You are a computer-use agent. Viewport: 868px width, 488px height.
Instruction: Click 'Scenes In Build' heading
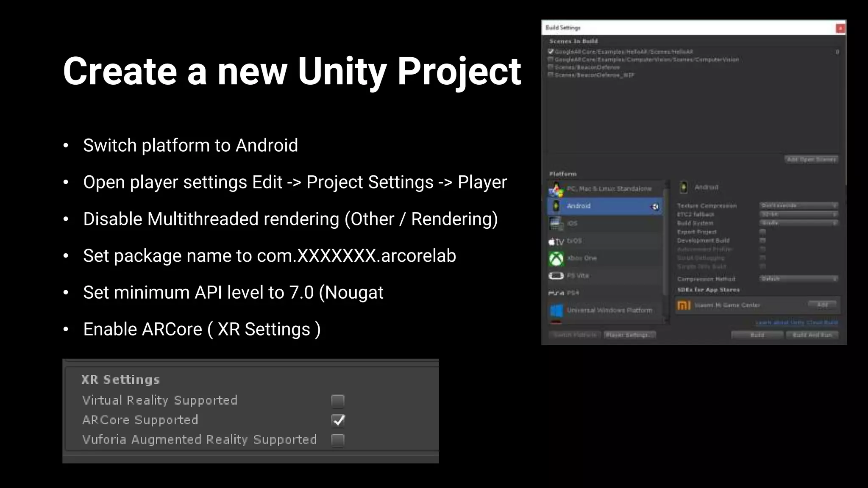pos(573,41)
